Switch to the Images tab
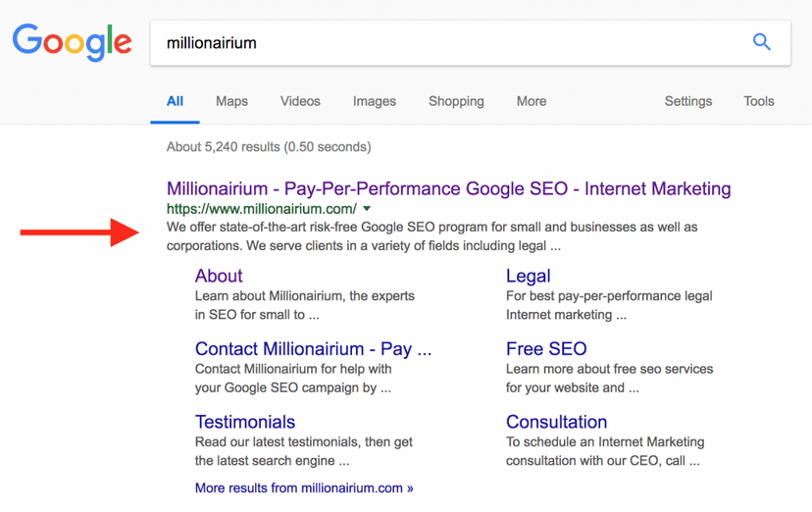Viewport: 812px width, 512px height. [x=374, y=101]
